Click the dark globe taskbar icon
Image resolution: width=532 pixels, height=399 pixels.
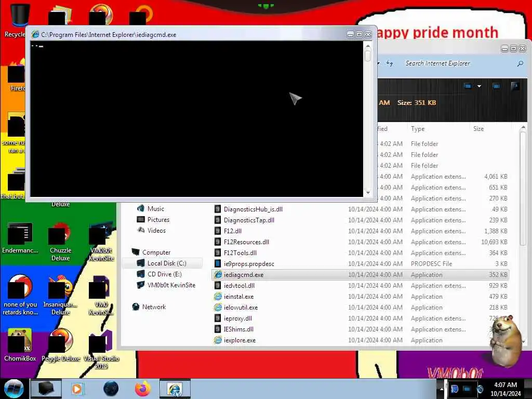(x=111, y=389)
